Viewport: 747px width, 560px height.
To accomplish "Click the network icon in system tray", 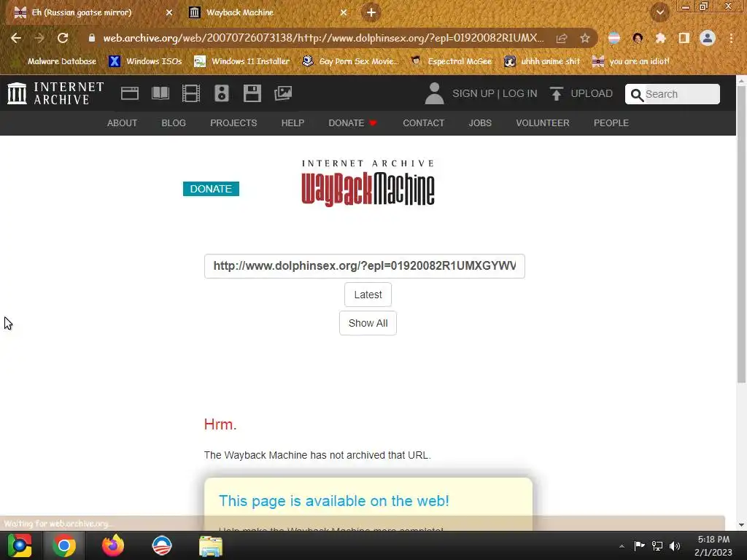I will 657,546.
